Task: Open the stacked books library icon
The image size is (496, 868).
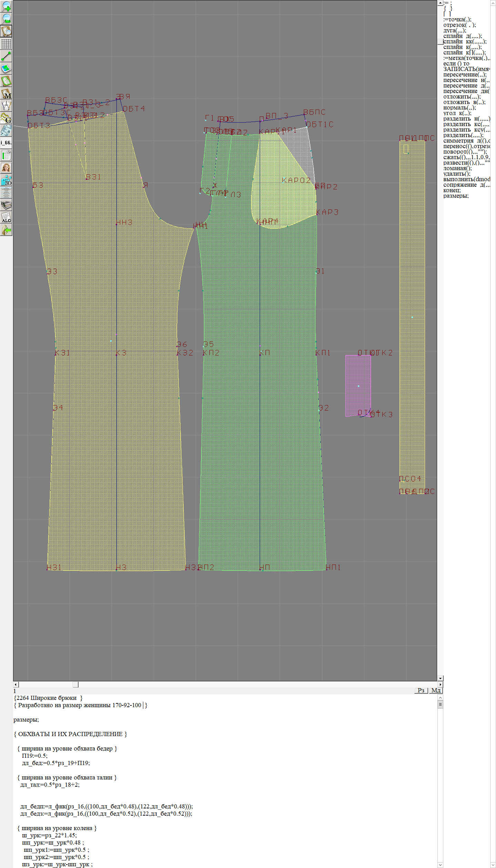Action: 6,205
